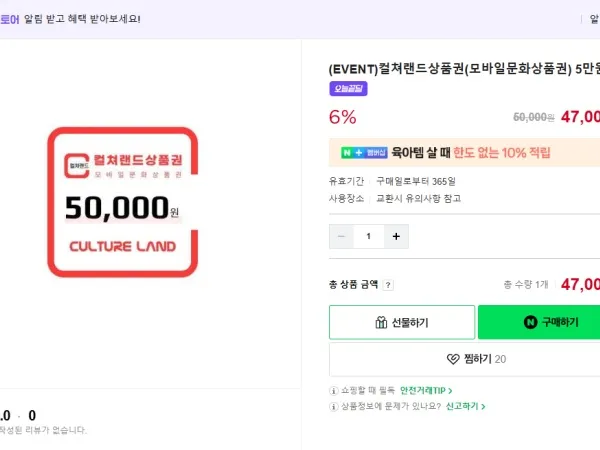Click the info icon beside 쇼핑할 때 필독
This screenshot has width=600, height=450.
click(334, 390)
